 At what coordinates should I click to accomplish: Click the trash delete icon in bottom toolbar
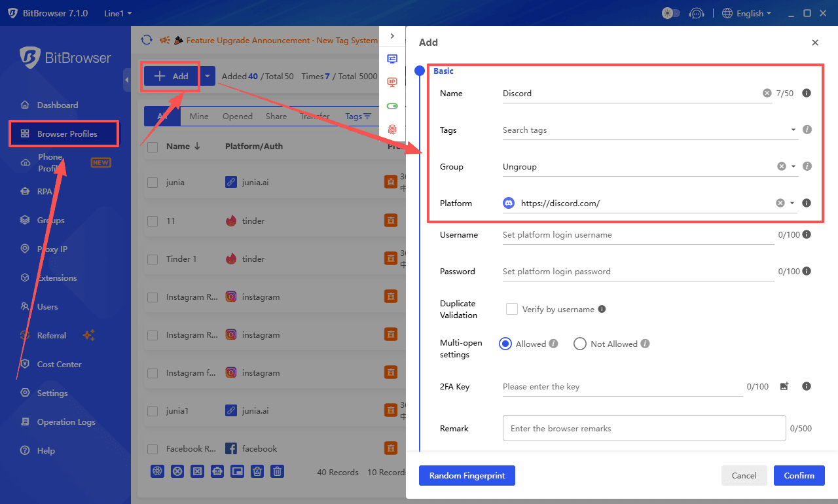coord(277,471)
